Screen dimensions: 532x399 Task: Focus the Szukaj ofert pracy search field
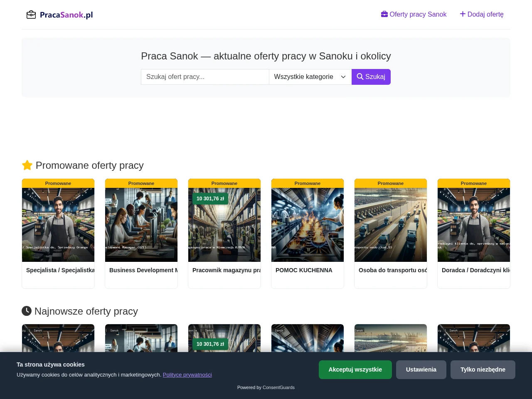click(x=205, y=77)
